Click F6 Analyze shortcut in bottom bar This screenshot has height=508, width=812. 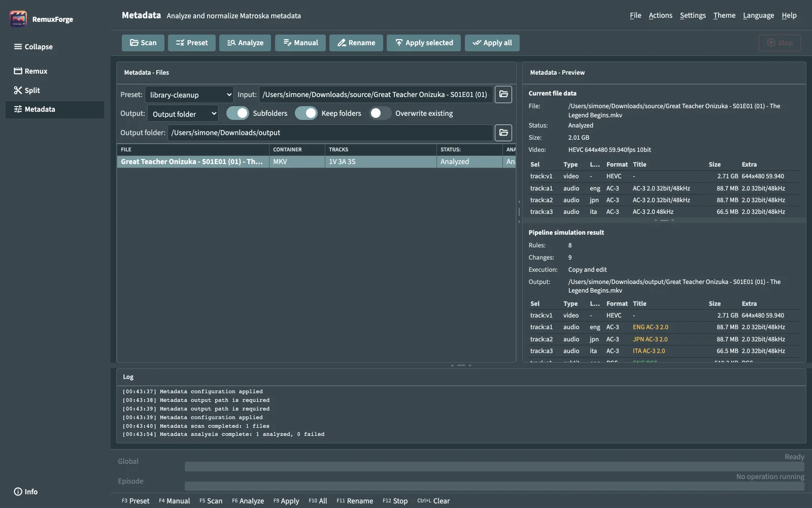point(248,501)
